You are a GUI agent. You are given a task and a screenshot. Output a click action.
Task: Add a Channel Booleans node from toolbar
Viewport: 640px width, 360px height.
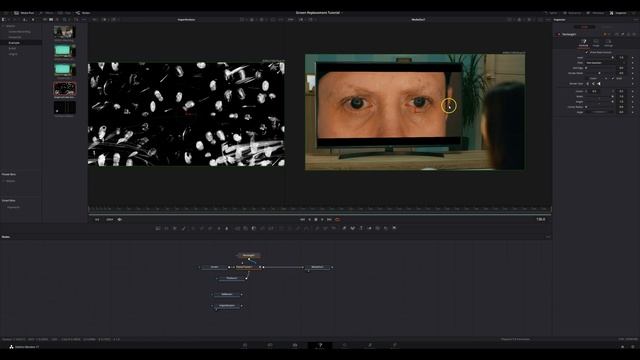245,228
